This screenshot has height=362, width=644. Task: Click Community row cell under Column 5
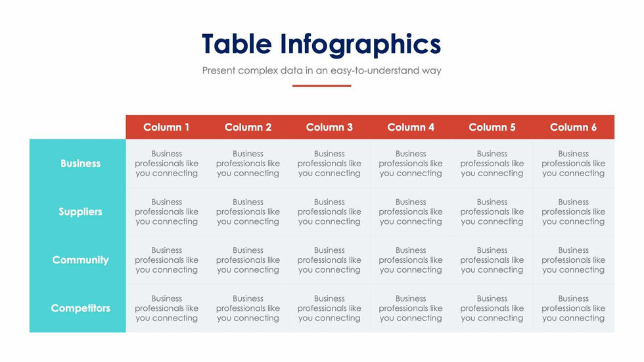(x=492, y=260)
